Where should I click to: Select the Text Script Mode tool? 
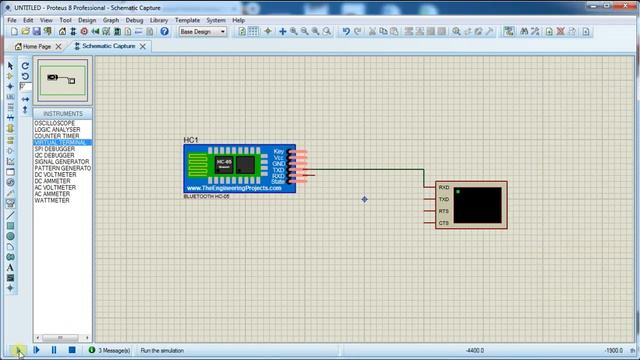10,107
